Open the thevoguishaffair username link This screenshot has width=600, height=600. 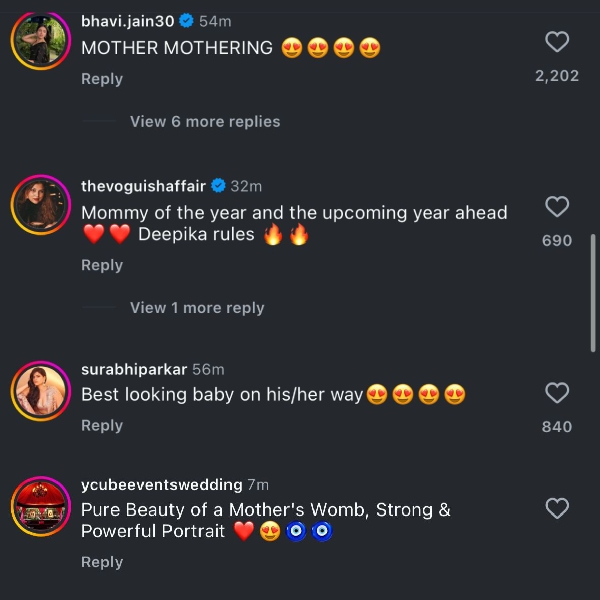click(143, 186)
